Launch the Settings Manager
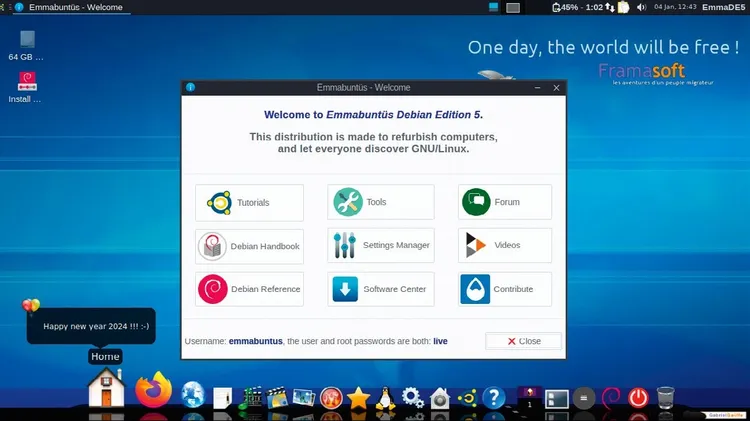The image size is (750, 421). click(381, 245)
